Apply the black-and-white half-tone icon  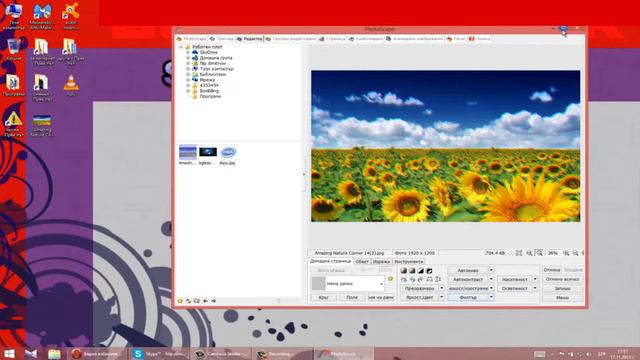(421, 271)
